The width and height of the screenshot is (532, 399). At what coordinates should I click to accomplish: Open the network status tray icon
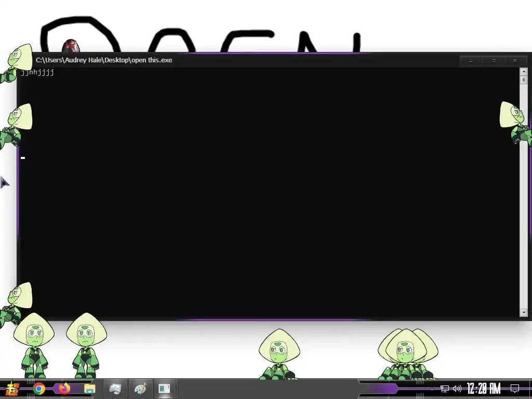click(x=445, y=389)
